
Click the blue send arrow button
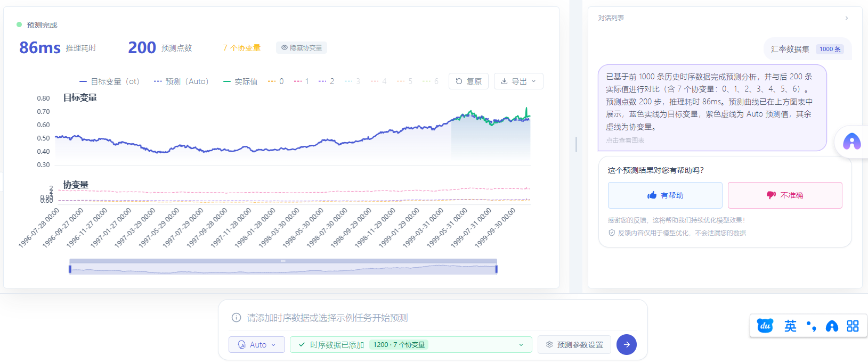[x=627, y=345]
